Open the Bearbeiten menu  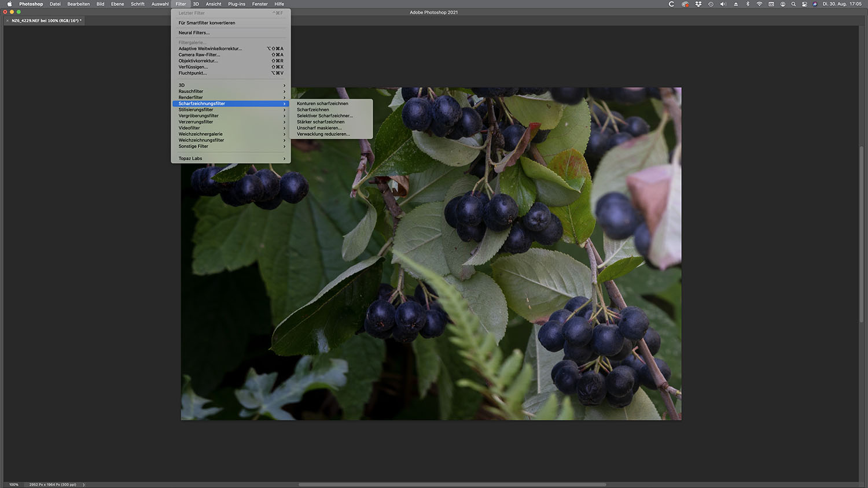pos(78,4)
